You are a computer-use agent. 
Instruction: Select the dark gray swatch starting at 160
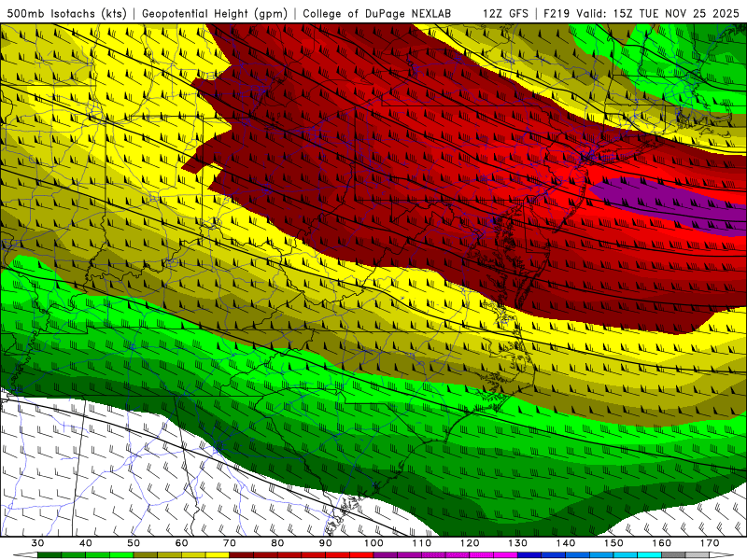[674, 555]
